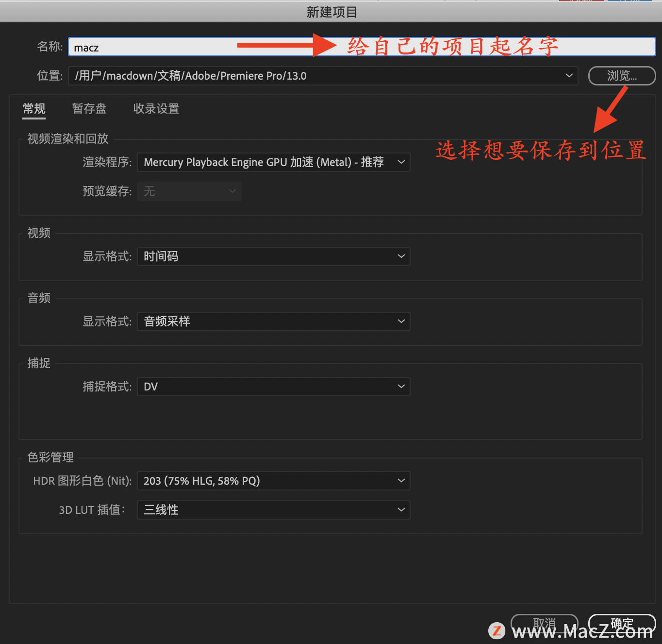Click the 色彩管理 section label
662x644 pixels.
[x=50, y=458]
